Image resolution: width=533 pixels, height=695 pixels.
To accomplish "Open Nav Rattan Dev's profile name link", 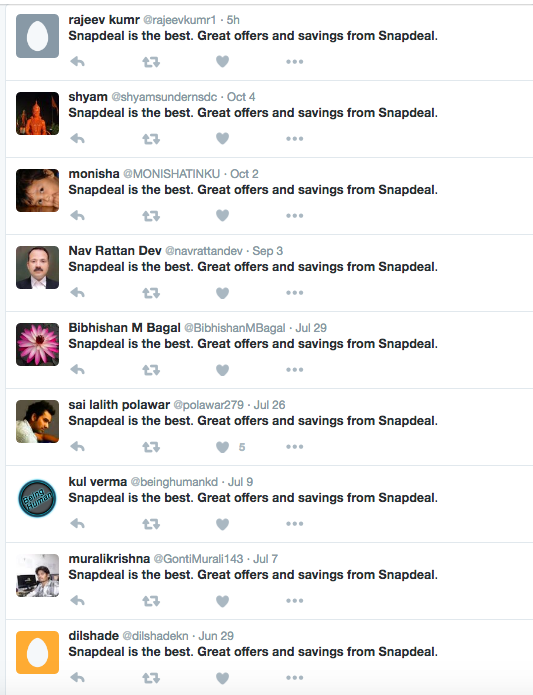I will [x=115, y=251].
